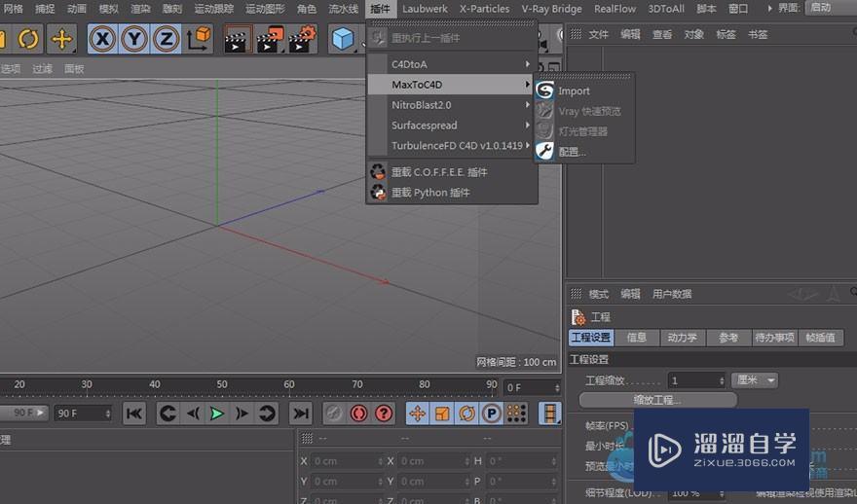Screen dimensions: 857x504
Task: Switch to 参考 tab
Action: pos(728,338)
